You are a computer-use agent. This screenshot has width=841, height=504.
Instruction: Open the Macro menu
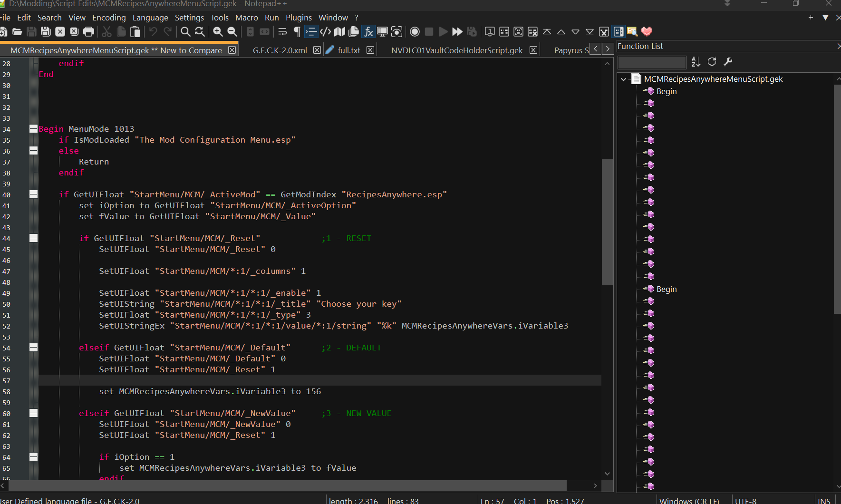coord(247,18)
